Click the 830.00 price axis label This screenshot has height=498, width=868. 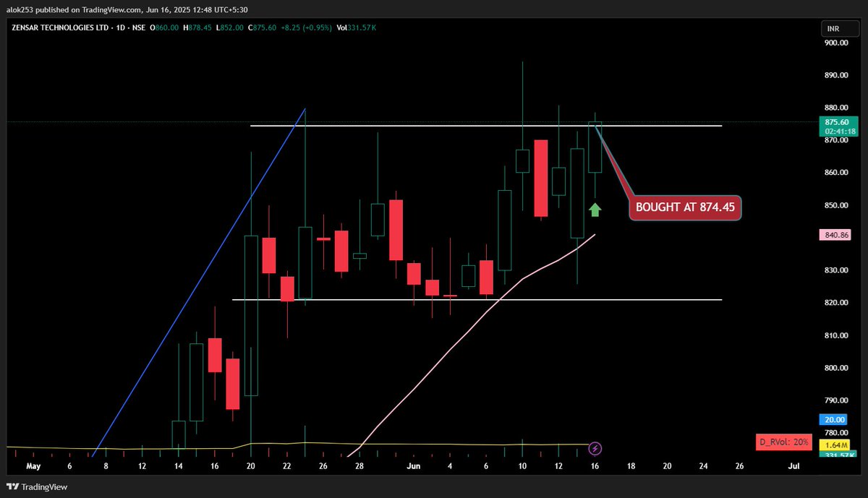836,270
